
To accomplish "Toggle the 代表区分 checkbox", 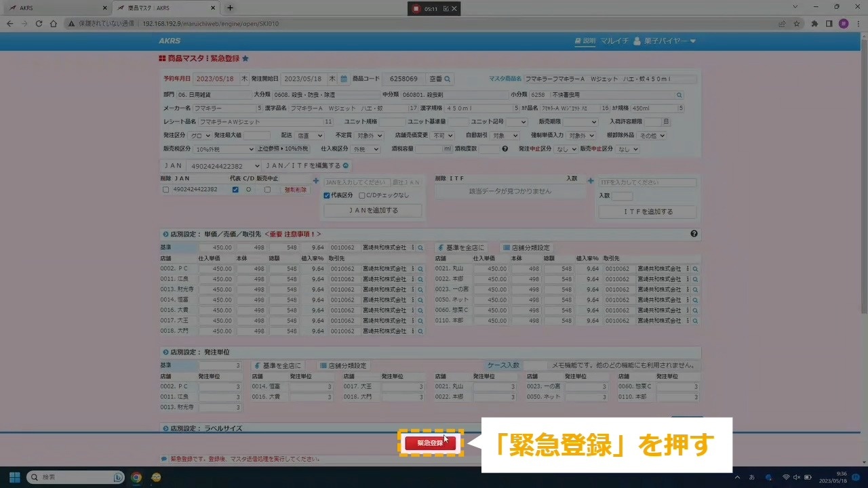I will [x=327, y=196].
